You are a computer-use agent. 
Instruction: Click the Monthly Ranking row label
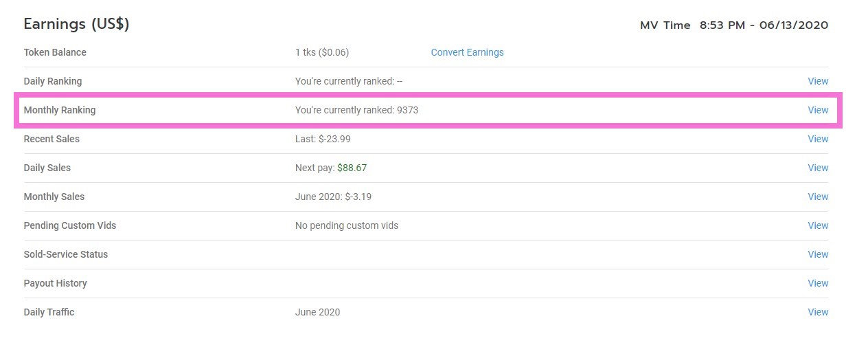pos(60,110)
